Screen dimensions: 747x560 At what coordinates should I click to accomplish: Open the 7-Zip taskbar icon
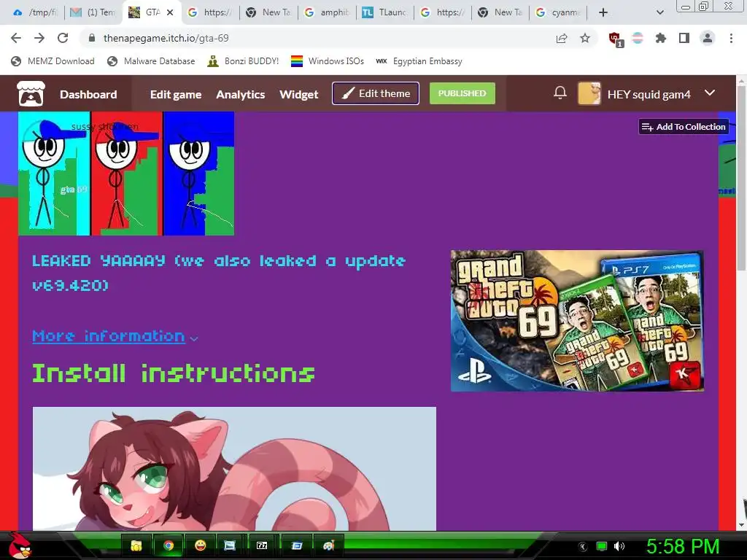pyautogui.click(x=262, y=545)
